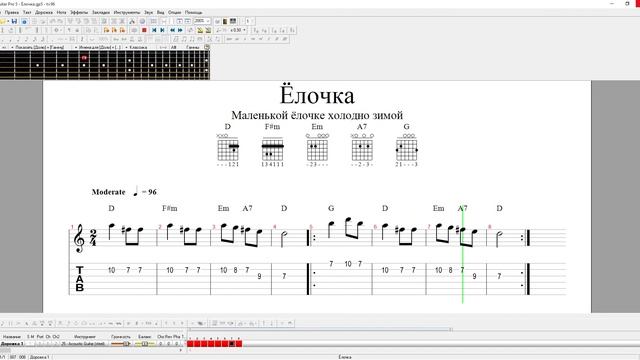Click the icon right of Гамма button
This screenshot has height=360, width=640.
point(207,47)
